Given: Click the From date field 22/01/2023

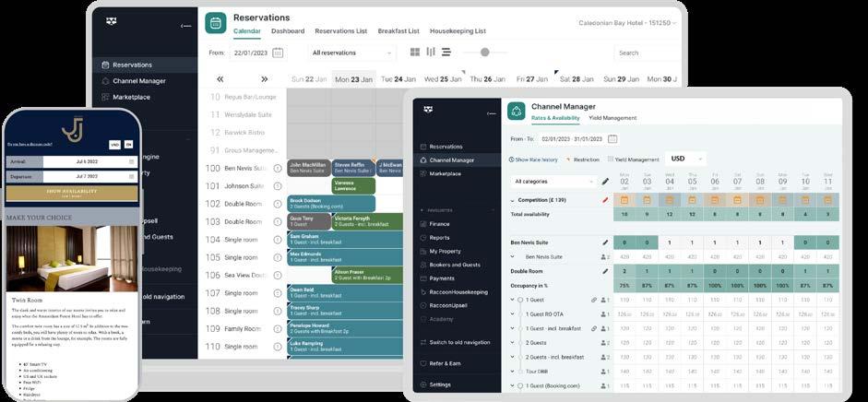Looking at the screenshot, I should [x=251, y=53].
